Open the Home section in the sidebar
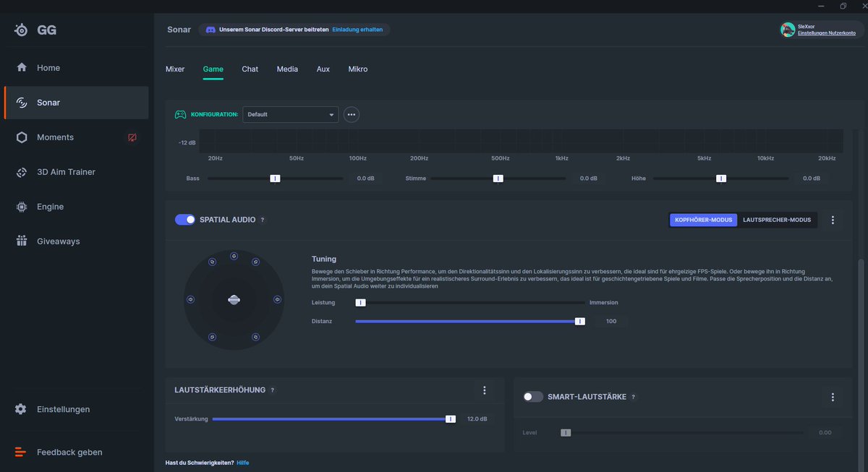Screen dimensions: 868x472 coord(76,68)
